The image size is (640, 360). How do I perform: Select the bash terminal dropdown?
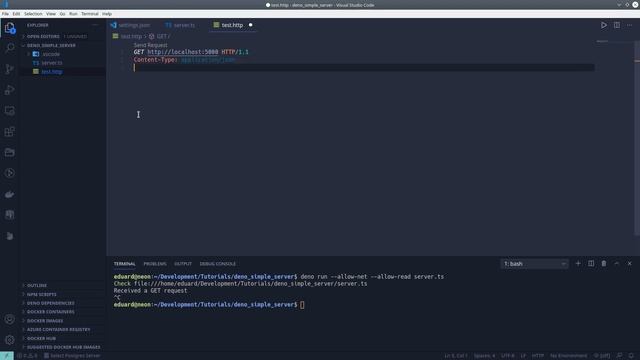[x=534, y=264]
